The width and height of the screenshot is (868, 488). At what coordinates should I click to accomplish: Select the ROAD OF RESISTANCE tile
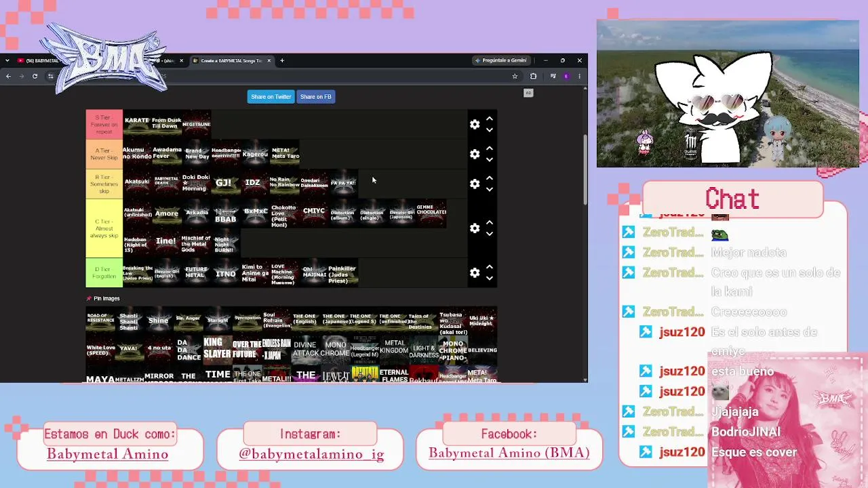100,321
